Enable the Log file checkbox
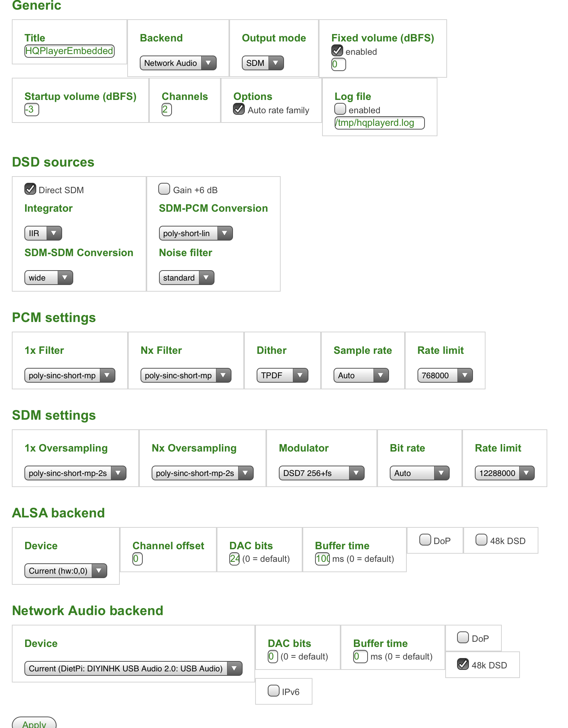Image resolution: width=568 pixels, height=728 pixels. (340, 109)
